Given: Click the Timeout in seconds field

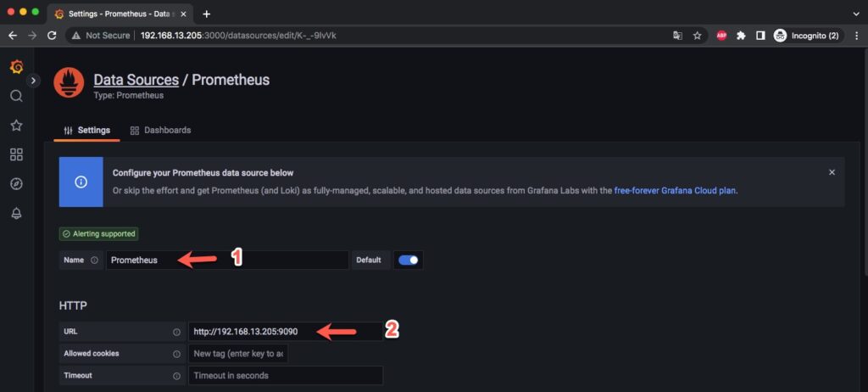Looking at the screenshot, I should 286,375.
